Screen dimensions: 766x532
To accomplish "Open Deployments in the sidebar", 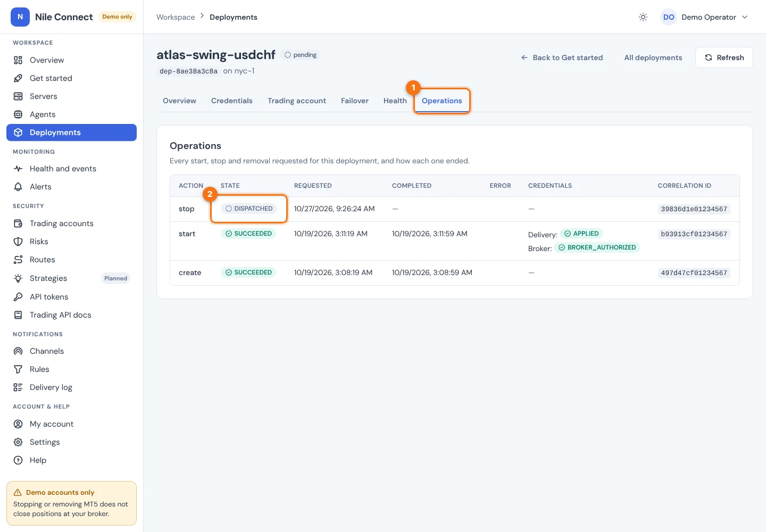I will coord(71,132).
